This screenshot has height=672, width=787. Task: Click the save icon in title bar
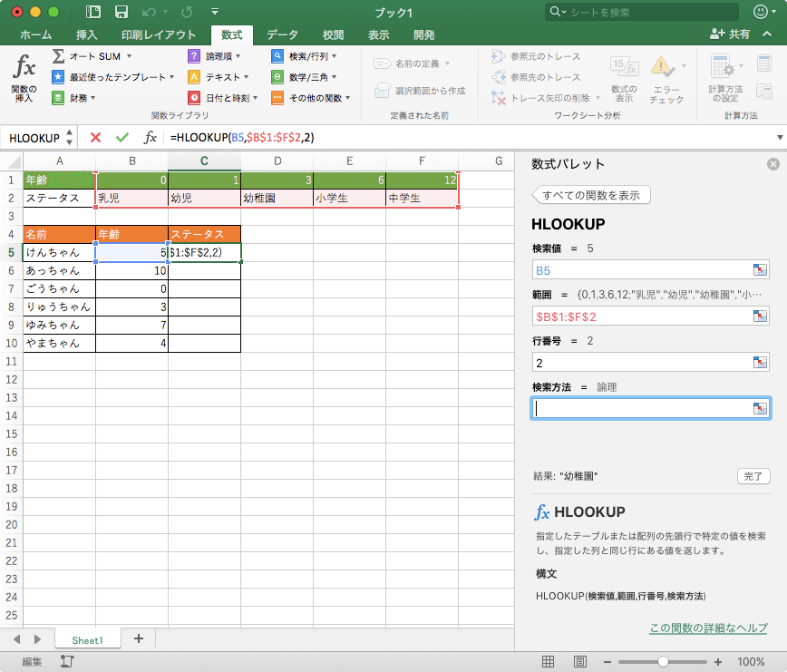coord(121,12)
